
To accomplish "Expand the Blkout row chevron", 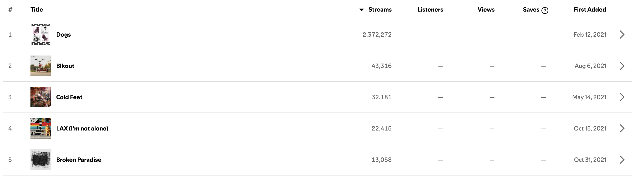I will (622, 66).
